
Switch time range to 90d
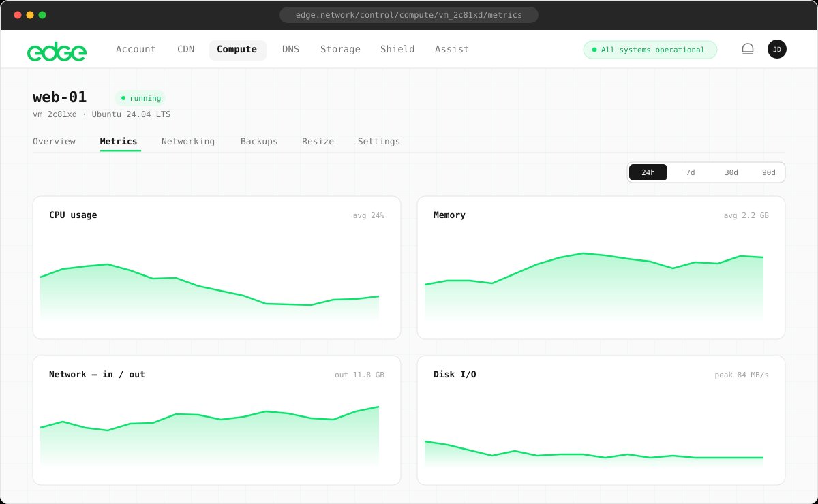pyautogui.click(x=769, y=172)
